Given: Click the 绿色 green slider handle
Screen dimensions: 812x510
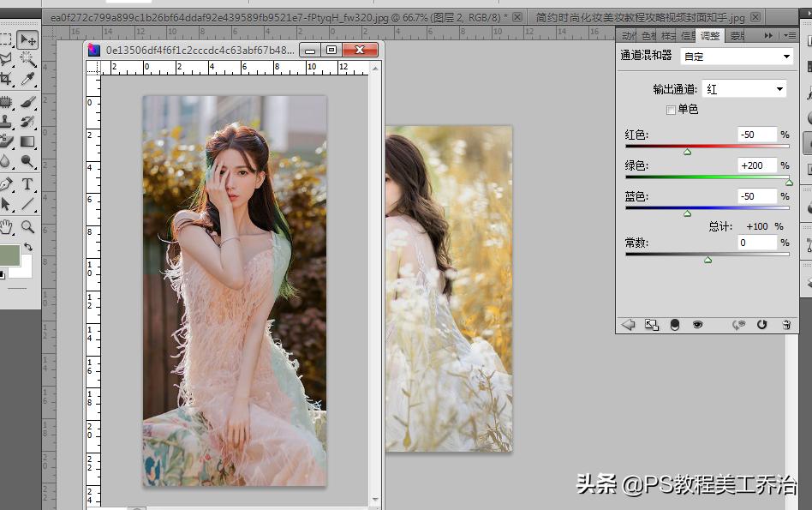Looking at the screenshot, I should coord(788,183).
